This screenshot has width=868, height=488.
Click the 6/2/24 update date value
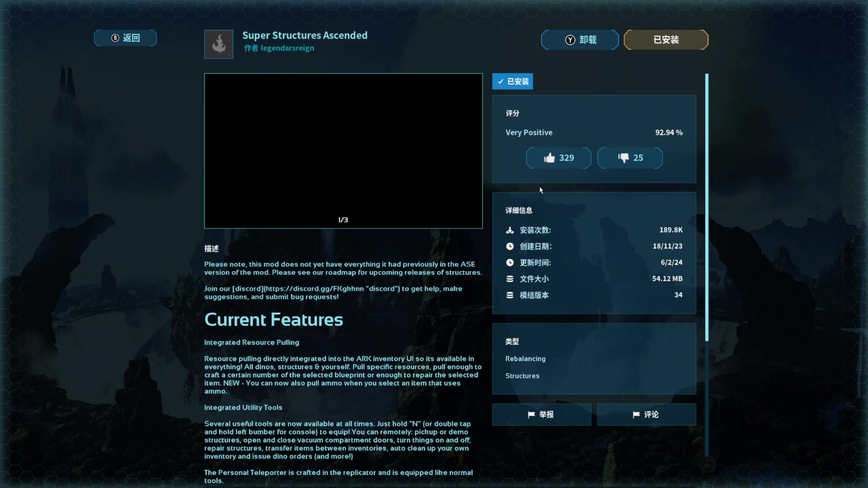tap(671, 263)
